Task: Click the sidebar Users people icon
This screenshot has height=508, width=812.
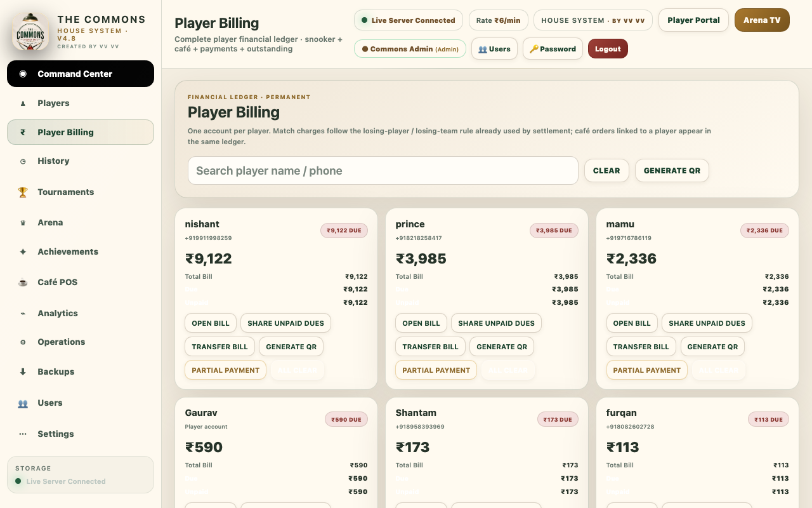Action: click(x=23, y=403)
